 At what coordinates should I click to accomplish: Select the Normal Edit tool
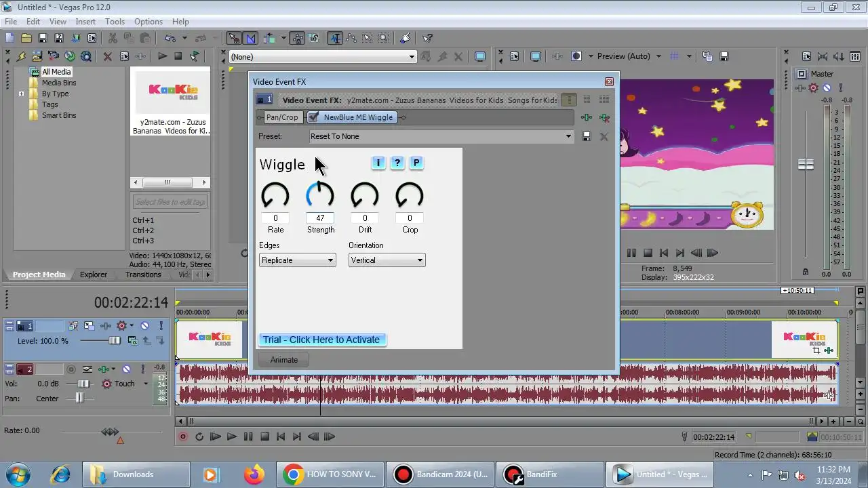[x=335, y=38]
